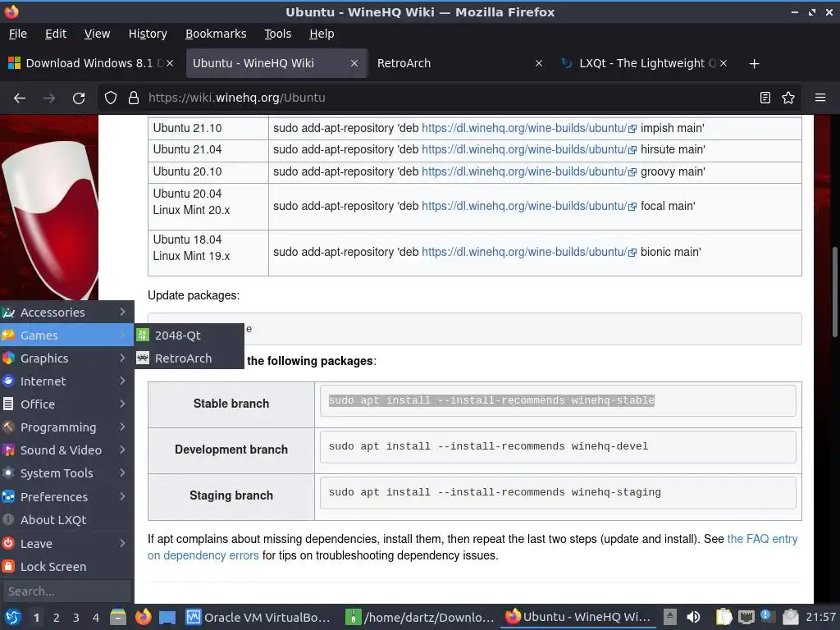This screenshot has width=840, height=630.
Task: Open the volume speaker icon in the system tray
Action: (x=693, y=617)
